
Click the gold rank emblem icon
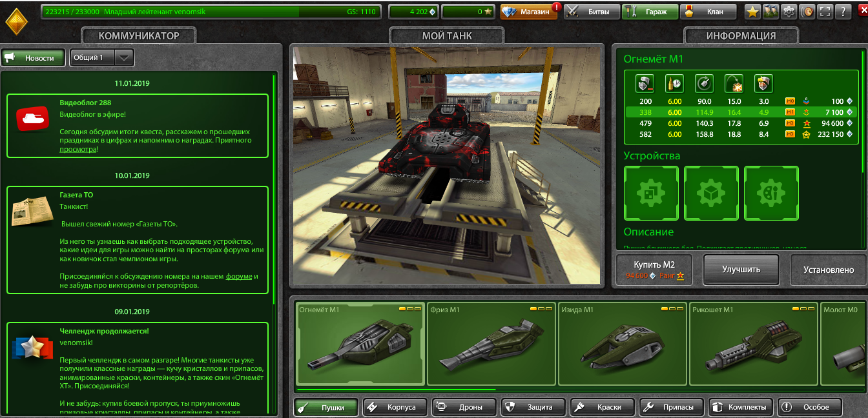pyautogui.click(x=17, y=21)
